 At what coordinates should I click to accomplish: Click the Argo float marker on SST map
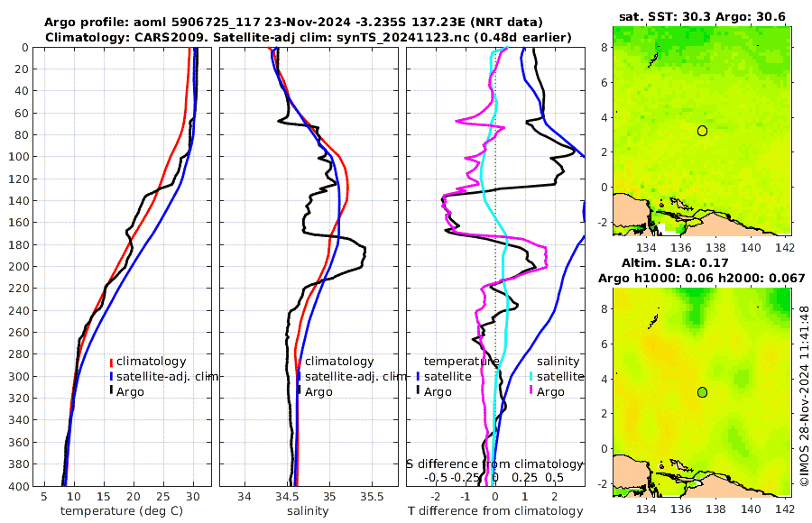(x=702, y=131)
